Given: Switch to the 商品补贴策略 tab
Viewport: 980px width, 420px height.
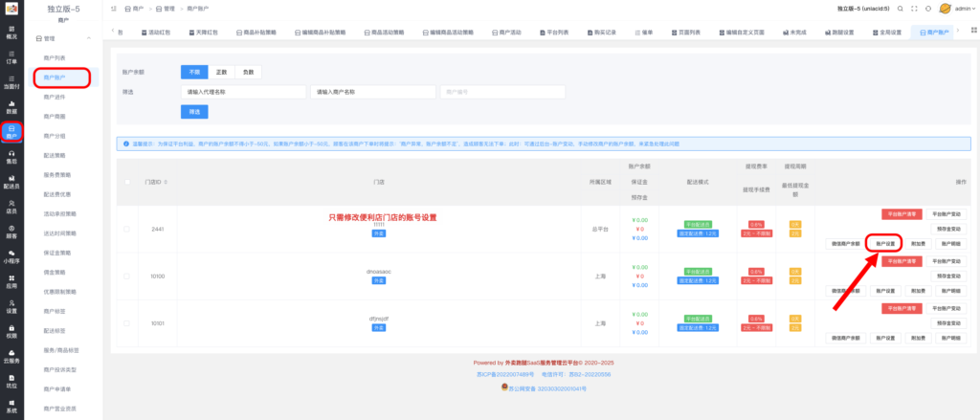Looking at the screenshot, I should [256, 32].
